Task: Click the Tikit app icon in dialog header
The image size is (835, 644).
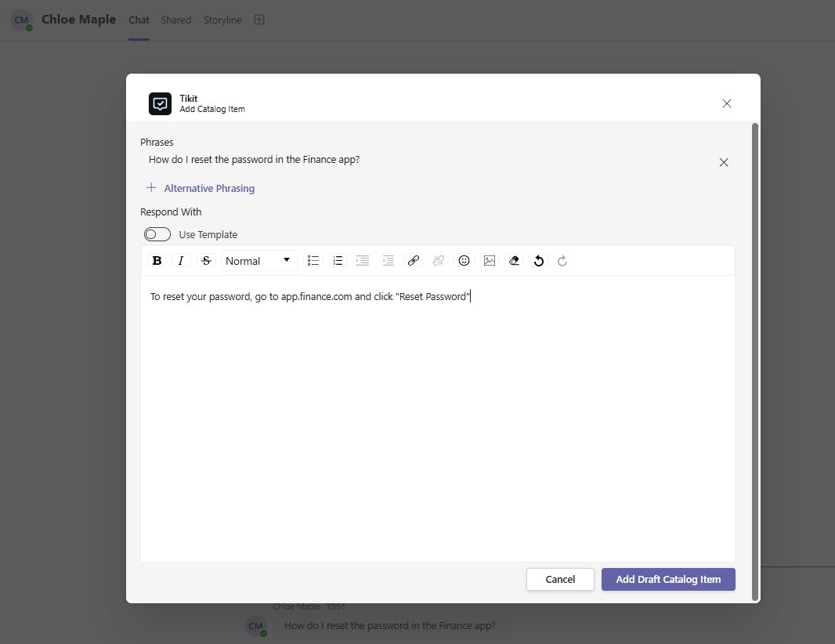Action: tap(160, 103)
